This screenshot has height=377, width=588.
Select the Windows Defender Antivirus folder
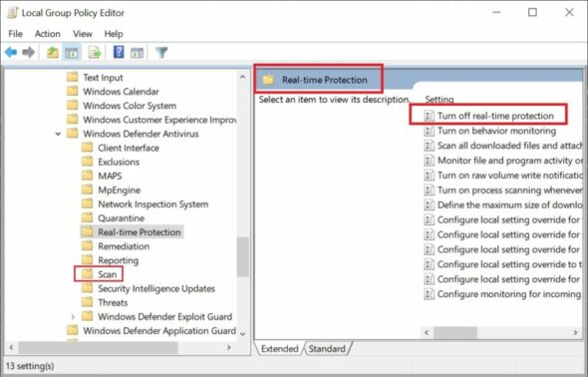(x=133, y=134)
